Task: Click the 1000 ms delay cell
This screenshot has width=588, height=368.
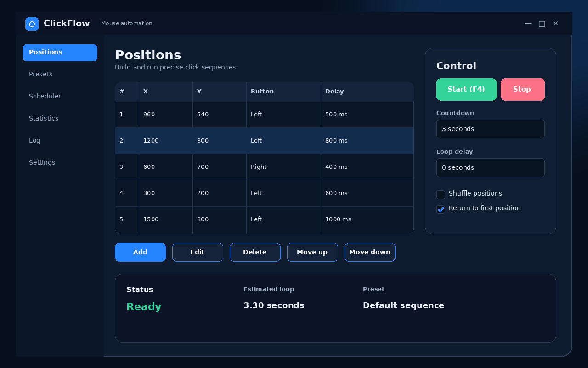Action: point(367,219)
